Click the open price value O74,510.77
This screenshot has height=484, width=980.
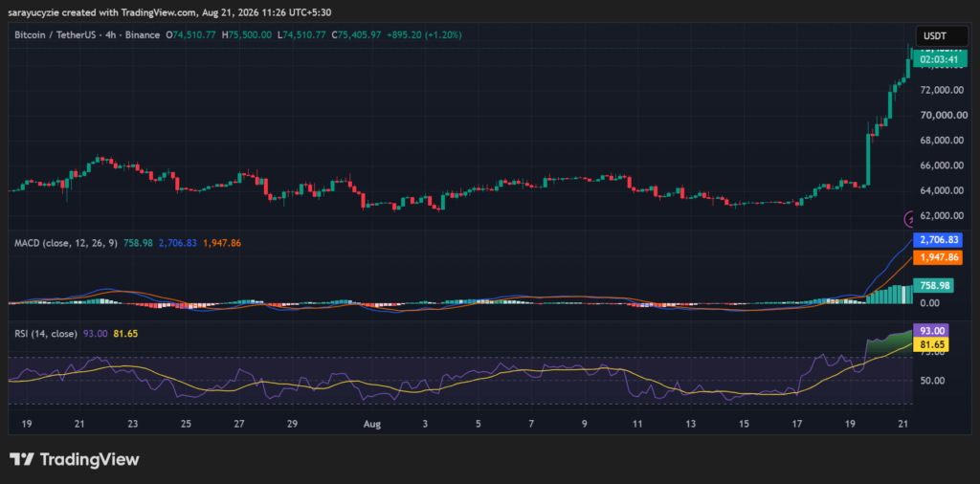(x=191, y=35)
